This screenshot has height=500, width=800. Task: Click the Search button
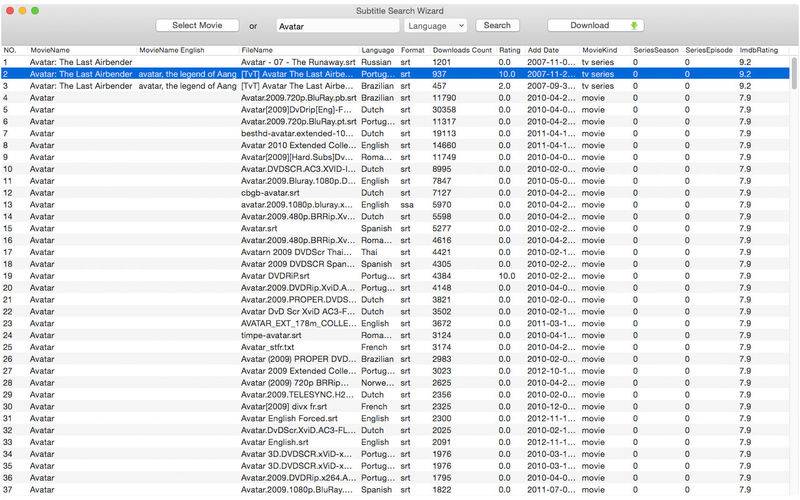pyautogui.click(x=497, y=26)
